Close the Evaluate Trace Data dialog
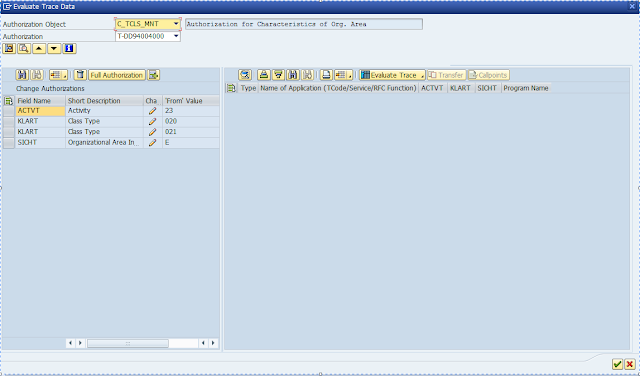Image resolution: width=640 pixels, height=376 pixels. (632, 6)
